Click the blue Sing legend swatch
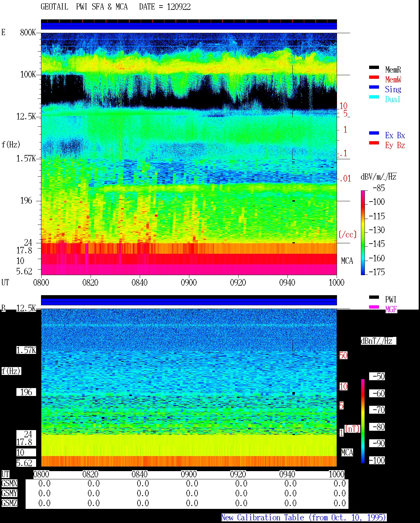Viewport: 420px width, 523px height. pyautogui.click(x=374, y=87)
